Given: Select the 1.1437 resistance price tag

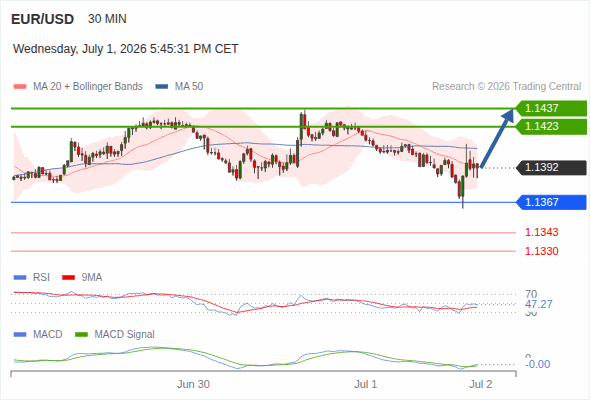Looking at the screenshot, I should (x=551, y=108).
